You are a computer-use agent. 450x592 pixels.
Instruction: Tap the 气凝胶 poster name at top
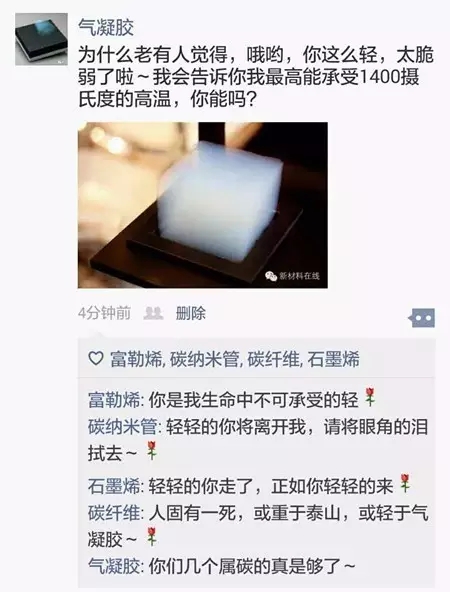click(x=106, y=28)
